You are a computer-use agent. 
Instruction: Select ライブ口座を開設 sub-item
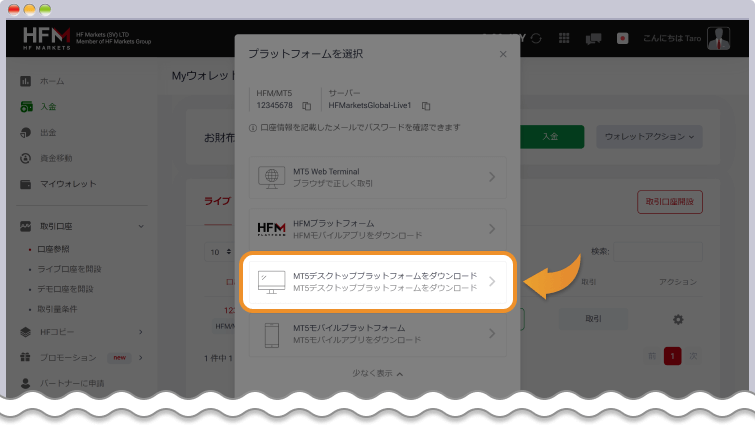tap(69, 269)
